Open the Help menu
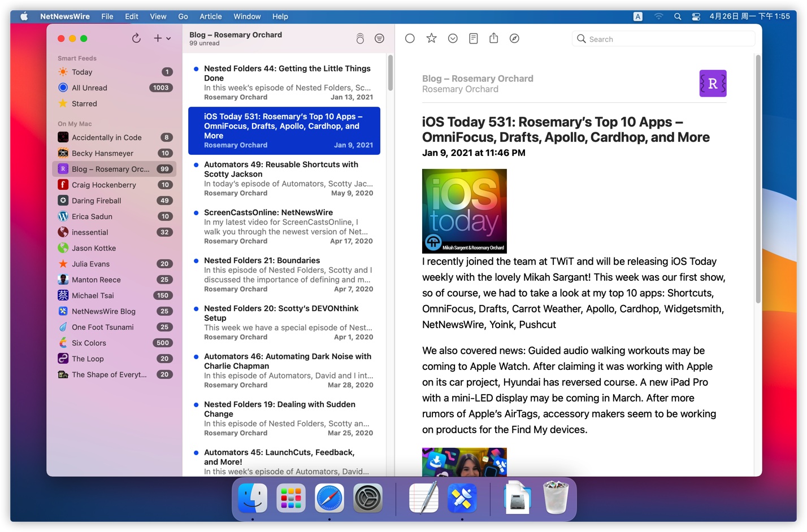Image resolution: width=807 pixels, height=532 pixels. pos(280,16)
